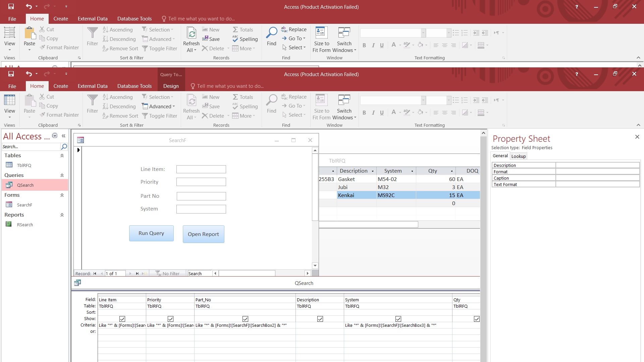Click Part No text box in SearchF
Viewport: 644px width, 362px height.
point(201,196)
